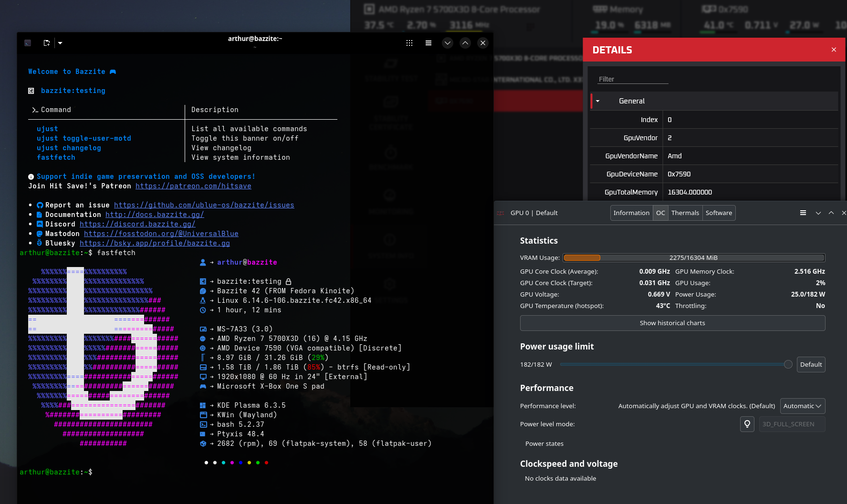The image size is (847, 504).
Task: Click the No clocks data available text
Action: point(560,478)
